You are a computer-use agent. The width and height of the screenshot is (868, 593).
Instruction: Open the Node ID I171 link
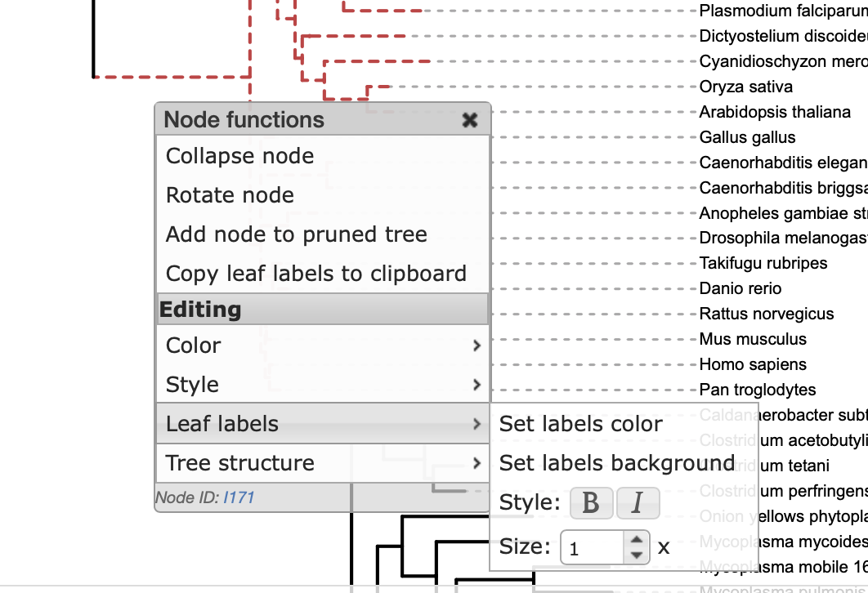click(239, 495)
